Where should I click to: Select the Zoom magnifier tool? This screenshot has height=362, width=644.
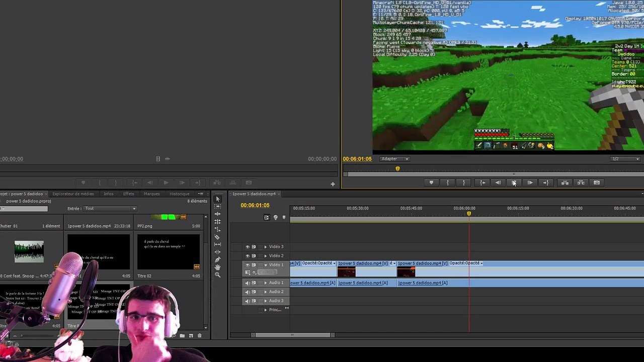coord(218,275)
